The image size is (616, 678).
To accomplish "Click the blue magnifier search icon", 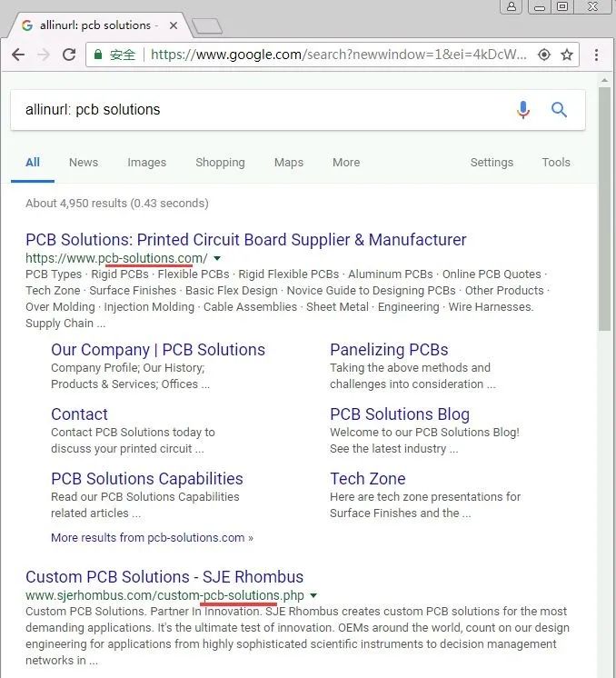I will (x=559, y=110).
